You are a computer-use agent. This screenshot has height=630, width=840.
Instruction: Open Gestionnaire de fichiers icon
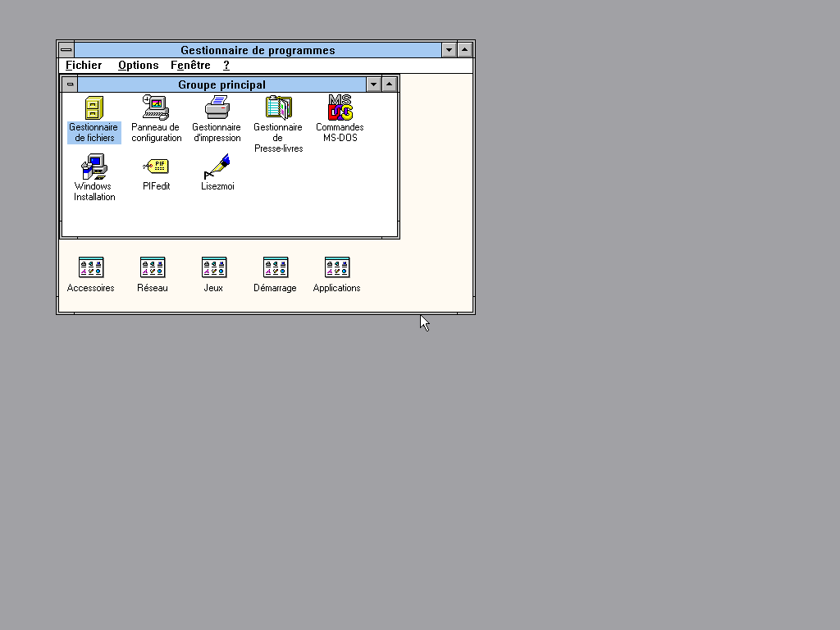click(x=94, y=108)
